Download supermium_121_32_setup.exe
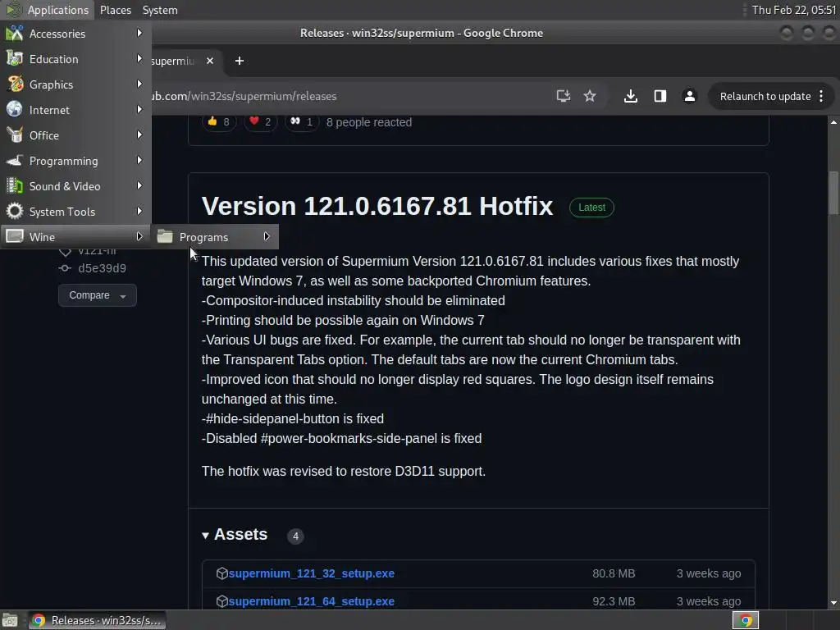Screen dimensions: 840x630 point(311,573)
